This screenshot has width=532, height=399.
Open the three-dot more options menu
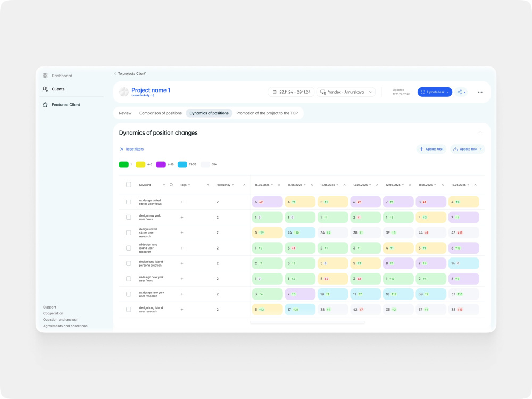tap(480, 92)
